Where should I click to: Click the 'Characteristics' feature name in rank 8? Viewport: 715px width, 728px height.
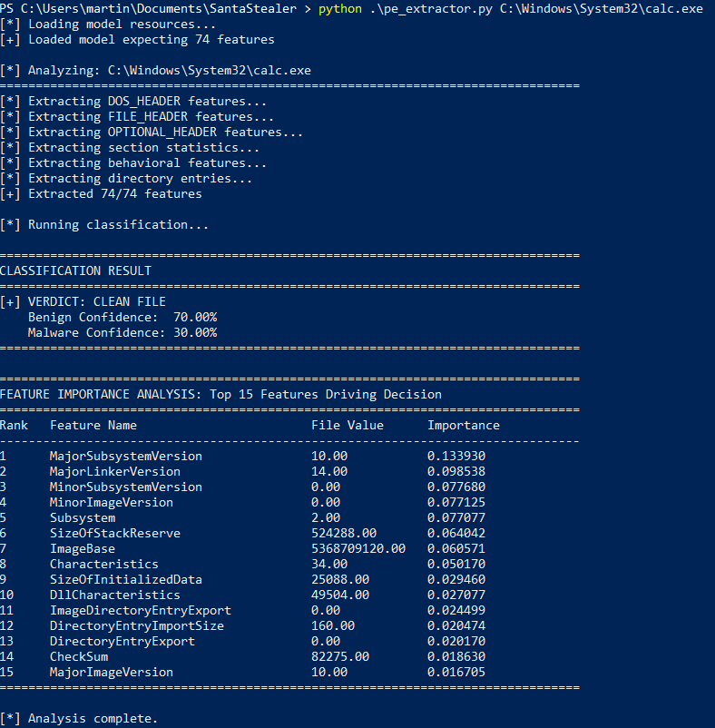click(x=104, y=564)
